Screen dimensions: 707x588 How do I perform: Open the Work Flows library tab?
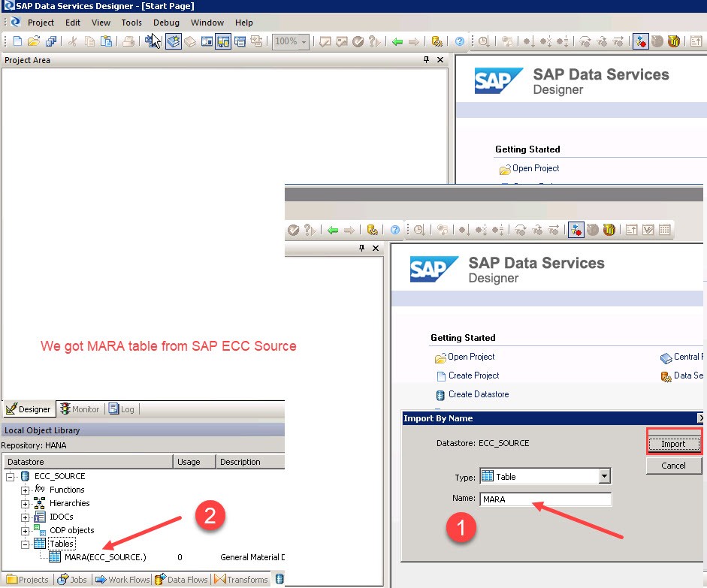point(122,580)
